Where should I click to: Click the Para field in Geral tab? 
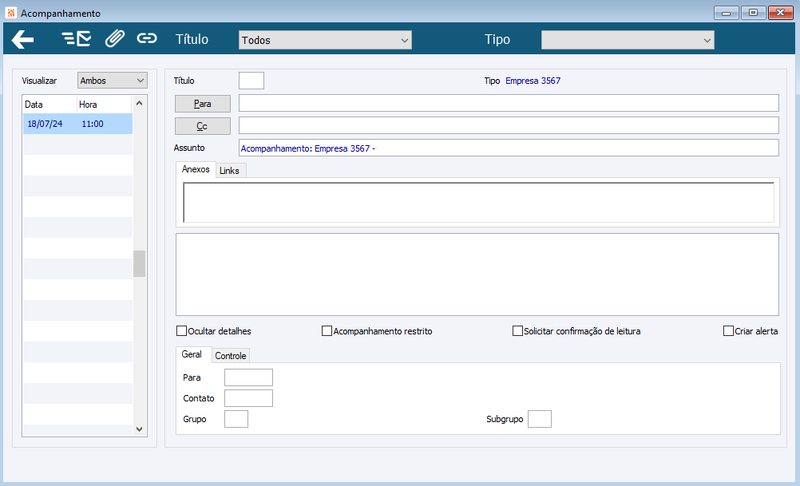(x=248, y=377)
